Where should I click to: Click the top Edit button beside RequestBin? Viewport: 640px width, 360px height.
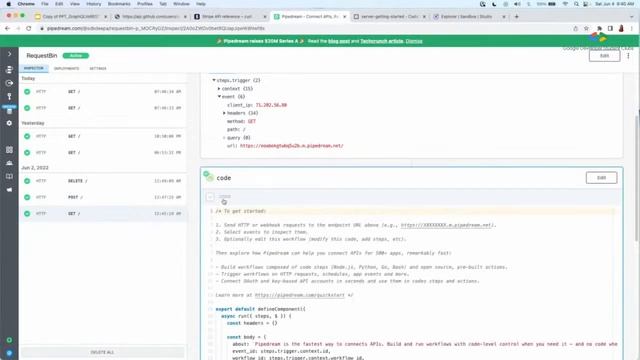coord(604,56)
